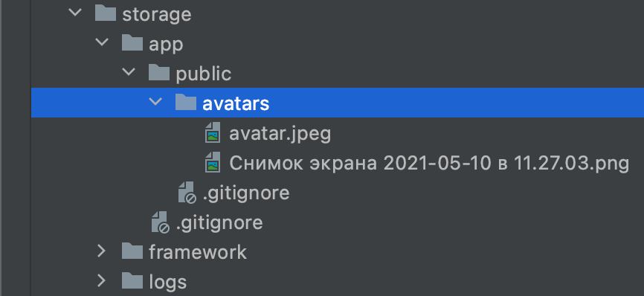This screenshot has width=644, height=296.
Task: Expand the logs folder
Action: tap(101, 280)
